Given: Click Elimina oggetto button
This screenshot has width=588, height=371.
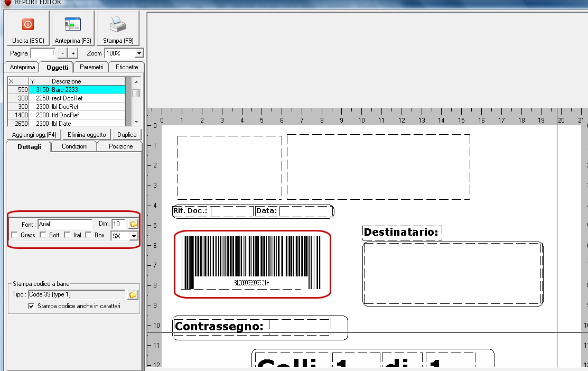Looking at the screenshot, I should coord(87,135).
